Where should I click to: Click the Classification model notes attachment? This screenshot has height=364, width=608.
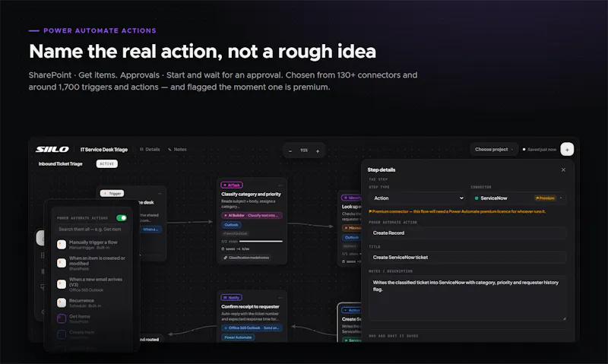click(x=246, y=258)
